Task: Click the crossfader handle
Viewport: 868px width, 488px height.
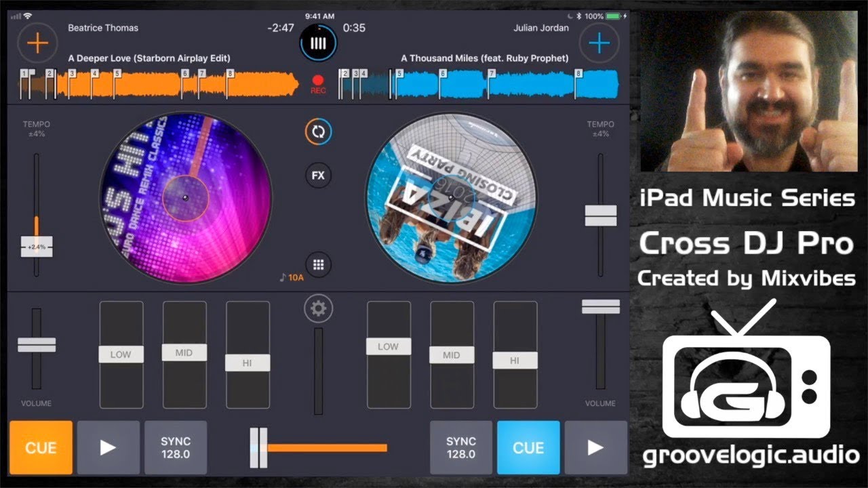Action: coord(258,447)
